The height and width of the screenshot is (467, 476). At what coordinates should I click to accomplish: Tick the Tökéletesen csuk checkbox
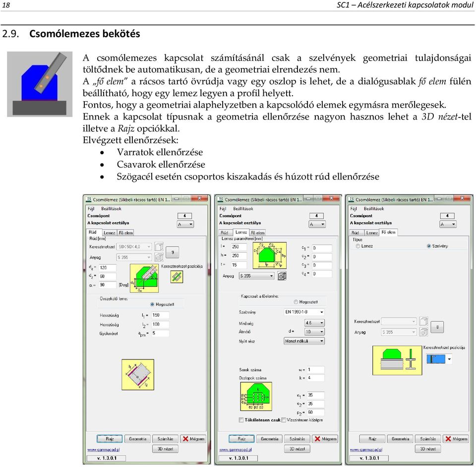tap(241, 420)
